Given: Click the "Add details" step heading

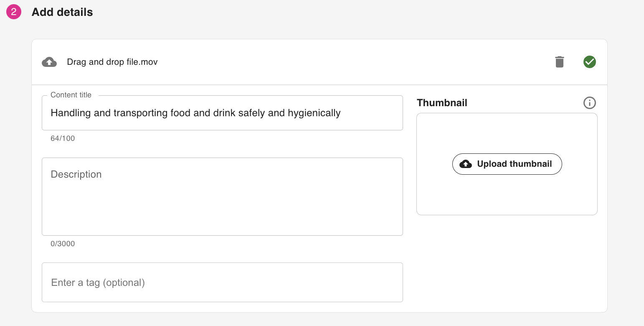Looking at the screenshot, I should tap(62, 12).
